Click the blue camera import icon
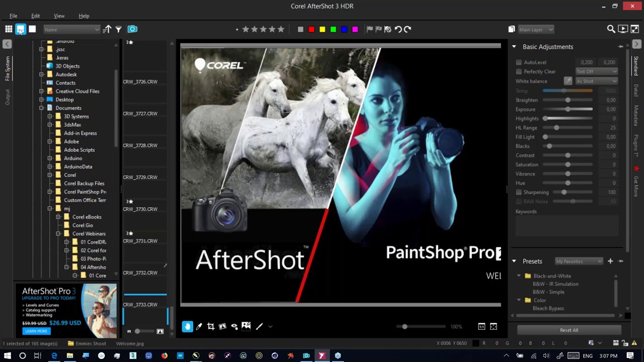 click(132, 29)
